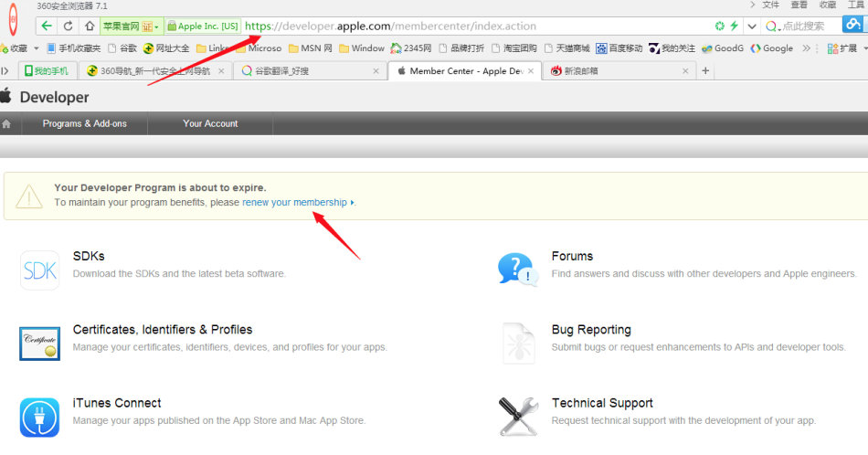Open the 我的关注 bookmark
Screen dimensions: 868x455
pyautogui.click(x=672, y=48)
